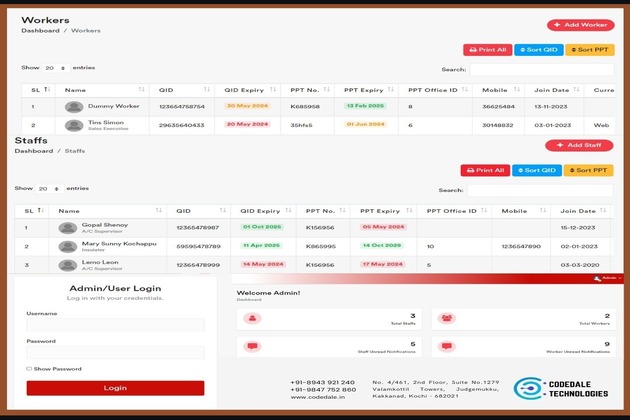Screen dimensions: 630x420
Task: Open the Admin user menu
Action: (606, 279)
